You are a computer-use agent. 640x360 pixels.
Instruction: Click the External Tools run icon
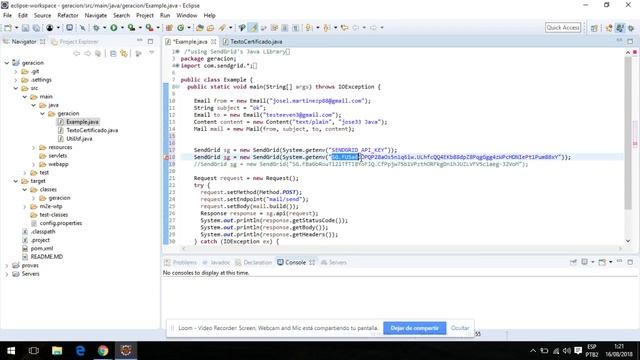(x=149, y=28)
